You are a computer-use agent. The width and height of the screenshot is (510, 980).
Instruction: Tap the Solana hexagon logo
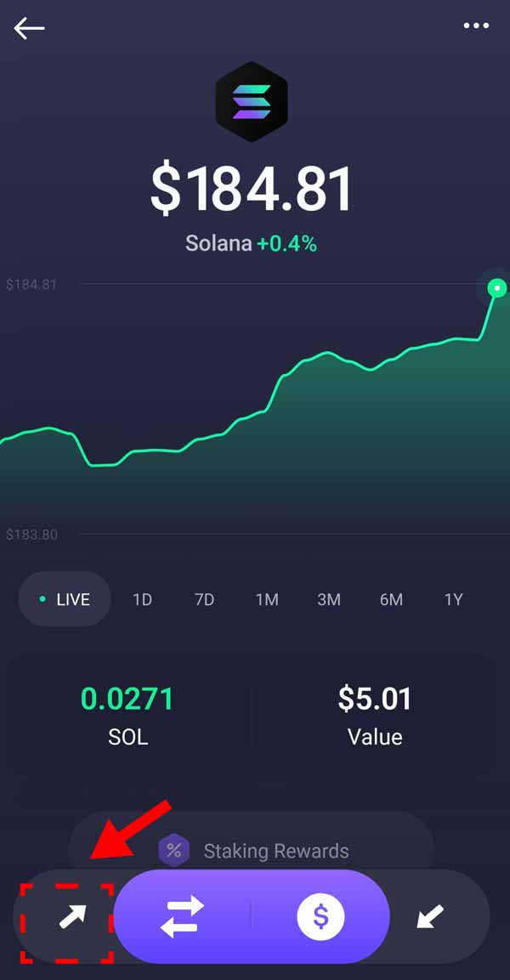252,102
